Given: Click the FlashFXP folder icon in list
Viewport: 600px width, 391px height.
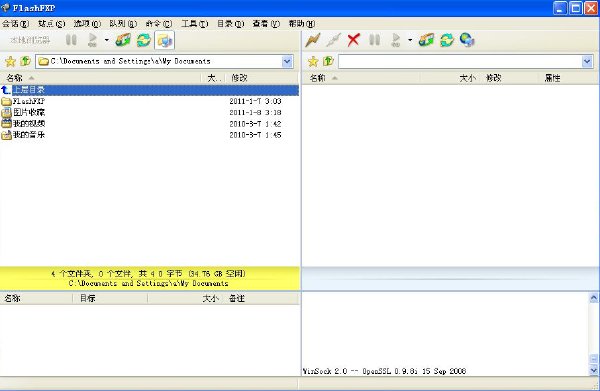Looking at the screenshot, I should pos(7,101).
